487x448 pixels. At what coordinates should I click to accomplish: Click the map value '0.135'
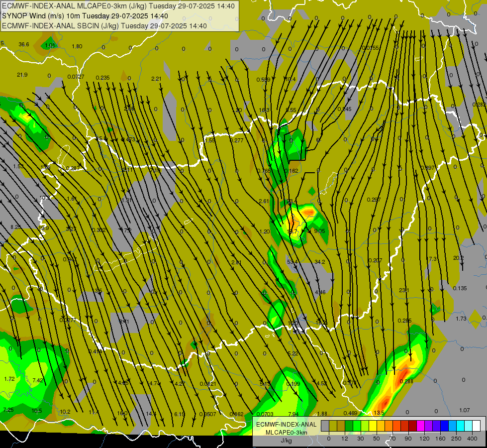(x=460, y=288)
